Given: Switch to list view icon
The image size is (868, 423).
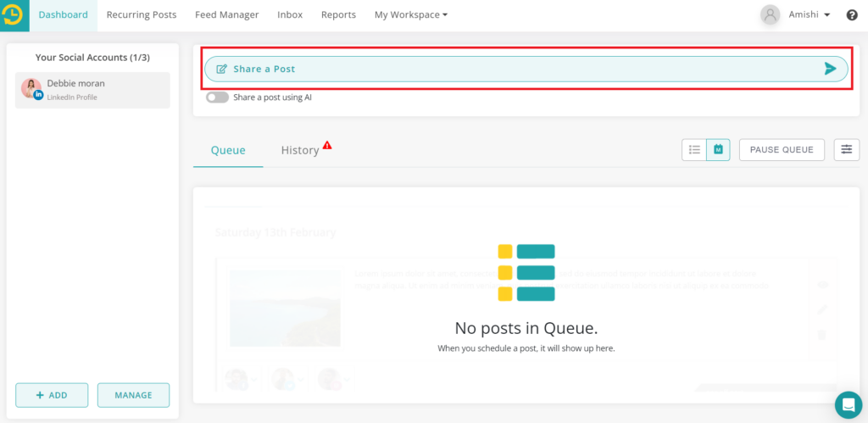Looking at the screenshot, I should pos(694,149).
